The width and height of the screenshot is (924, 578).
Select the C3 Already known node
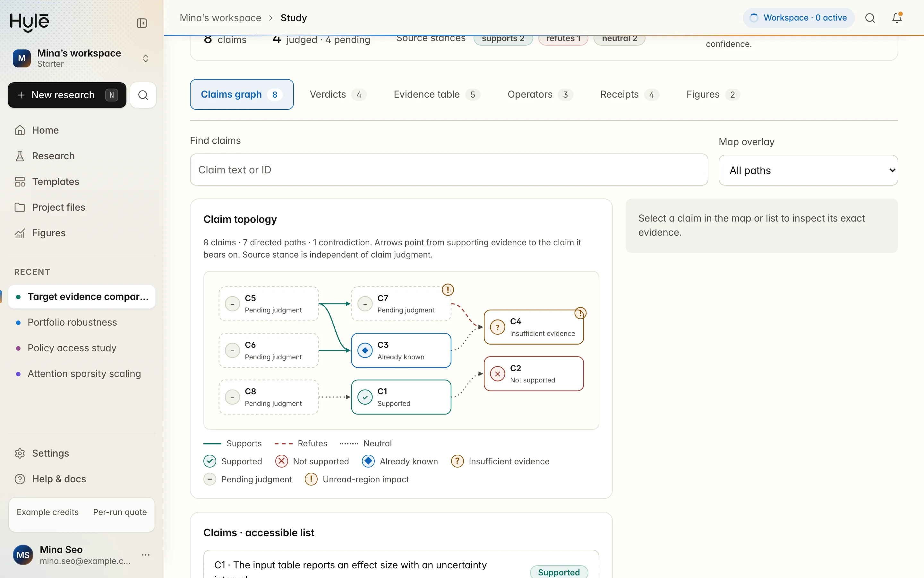(401, 351)
